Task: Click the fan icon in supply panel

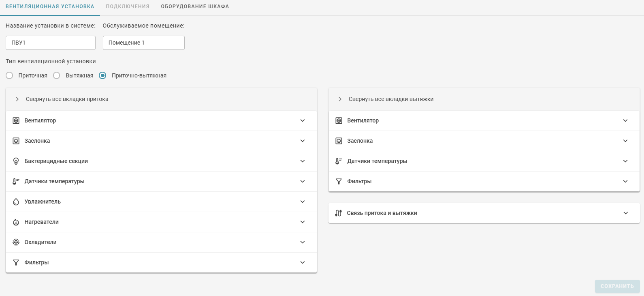Action: tap(16, 120)
